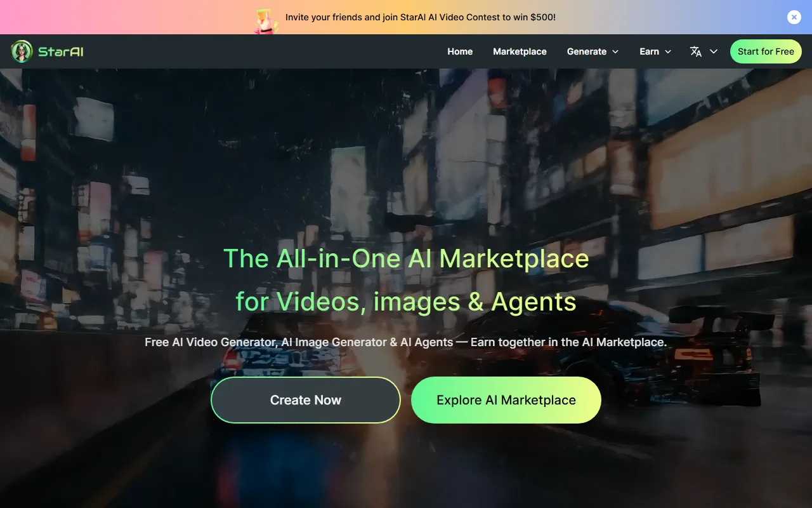Click the 'for Videos, images & Agents' heading line

(406, 301)
